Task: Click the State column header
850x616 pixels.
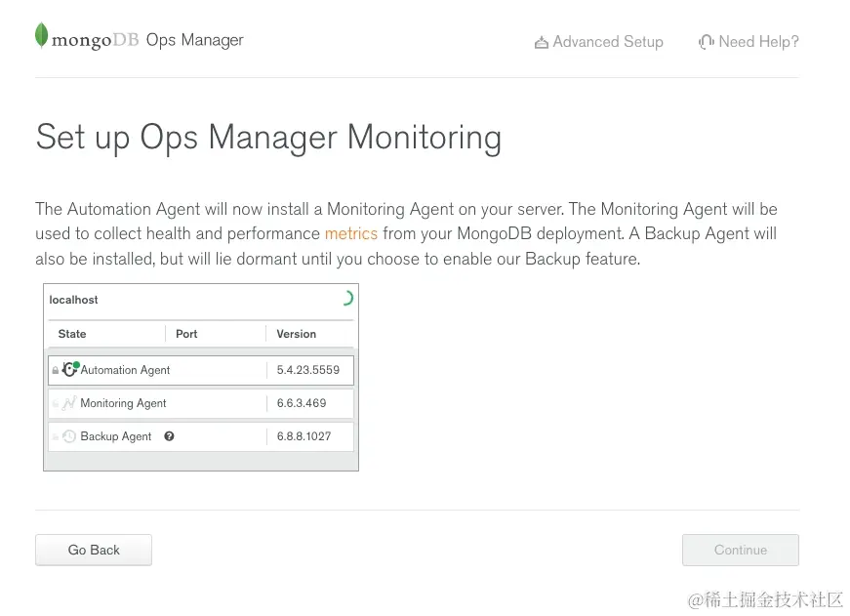Action: click(72, 334)
